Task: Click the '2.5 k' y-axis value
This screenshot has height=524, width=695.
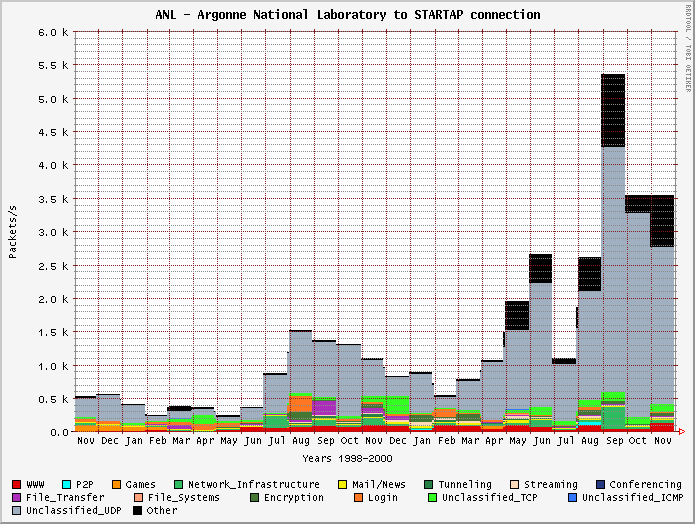Action: click(53, 266)
